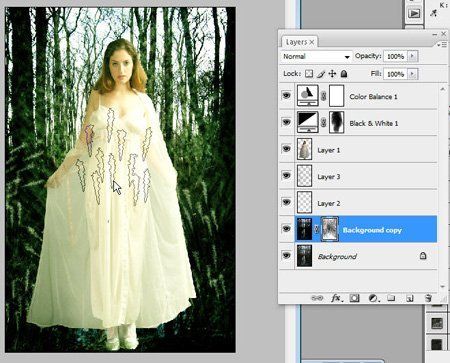The height and width of the screenshot is (363, 450).
Task: Click the Background copy mask thumbnail
Action: click(x=329, y=229)
